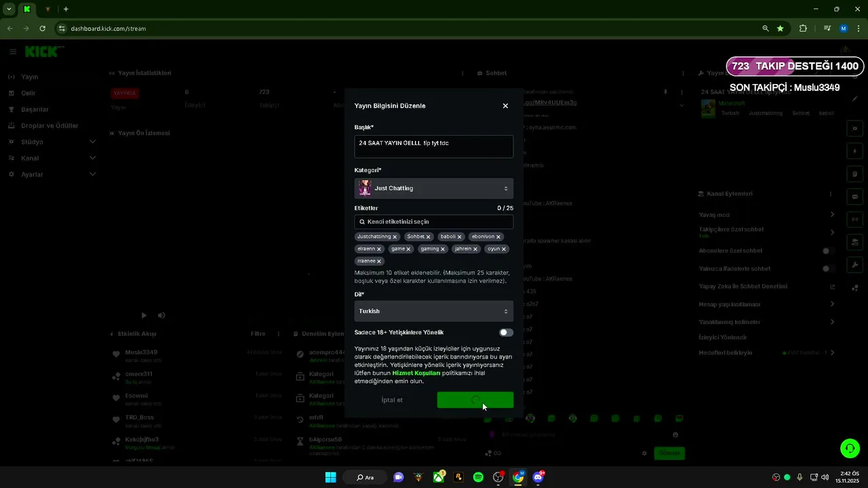868x488 pixels.
Task: Click the wrench icon in right toolbar
Action: coord(854,265)
